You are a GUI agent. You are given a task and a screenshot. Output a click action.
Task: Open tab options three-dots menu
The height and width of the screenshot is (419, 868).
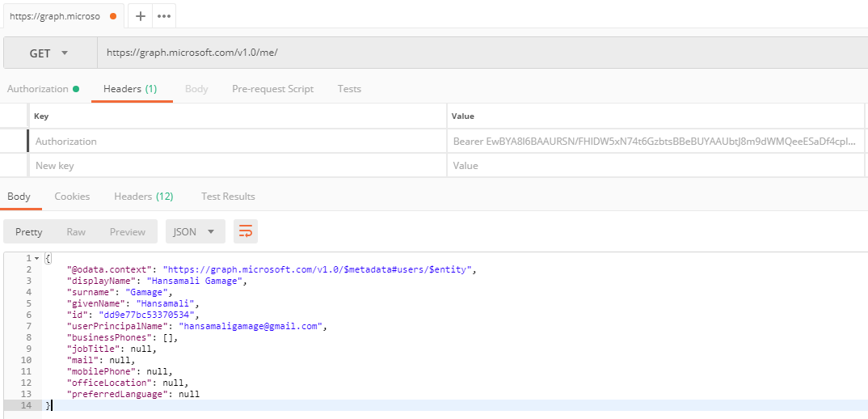pos(164,16)
